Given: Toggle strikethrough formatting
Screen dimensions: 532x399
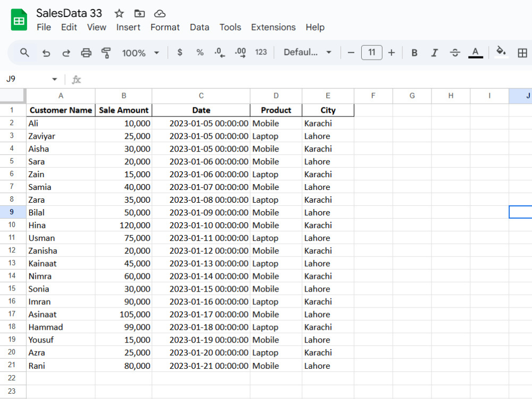Looking at the screenshot, I should [x=455, y=53].
